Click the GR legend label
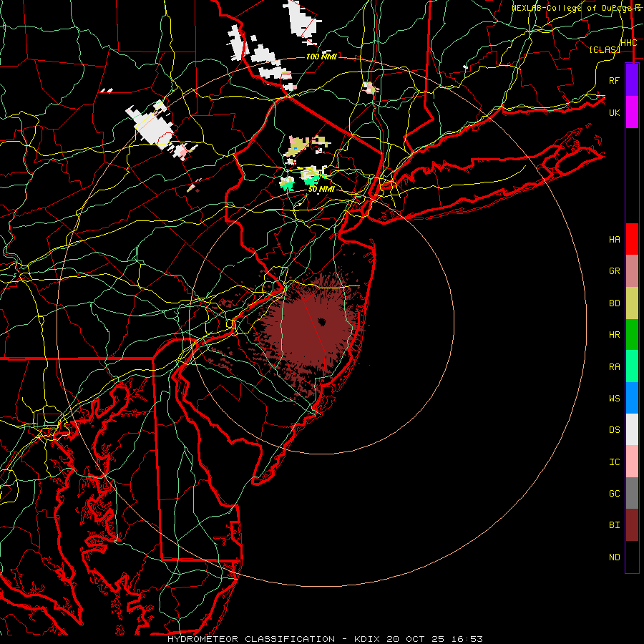The width and height of the screenshot is (644, 644). pyautogui.click(x=614, y=271)
